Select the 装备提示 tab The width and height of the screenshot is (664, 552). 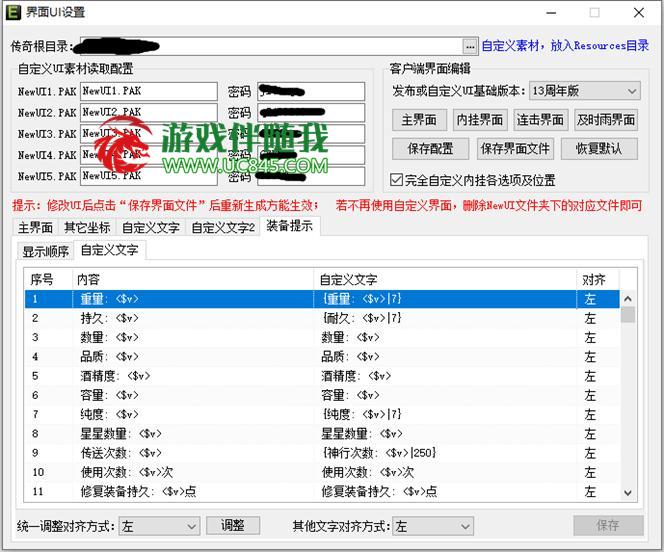click(x=290, y=226)
